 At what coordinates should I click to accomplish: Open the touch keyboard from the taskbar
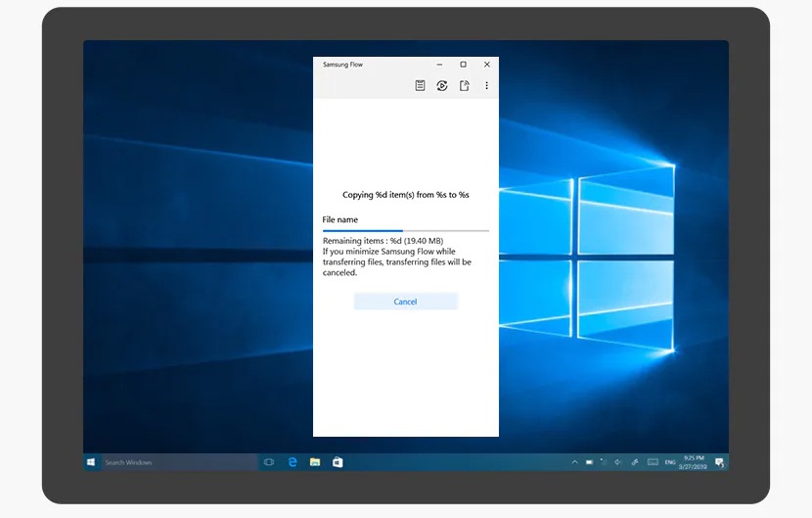tap(652, 462)
